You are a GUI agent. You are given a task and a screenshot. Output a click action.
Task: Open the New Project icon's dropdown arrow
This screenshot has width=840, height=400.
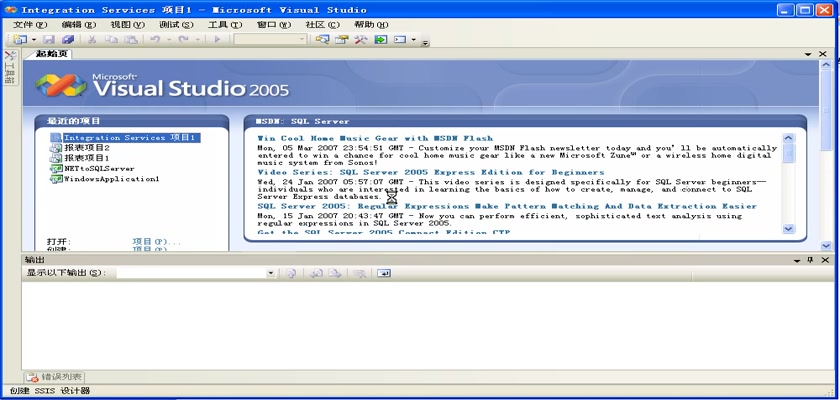pyautogui.click(x=34, y=40)
